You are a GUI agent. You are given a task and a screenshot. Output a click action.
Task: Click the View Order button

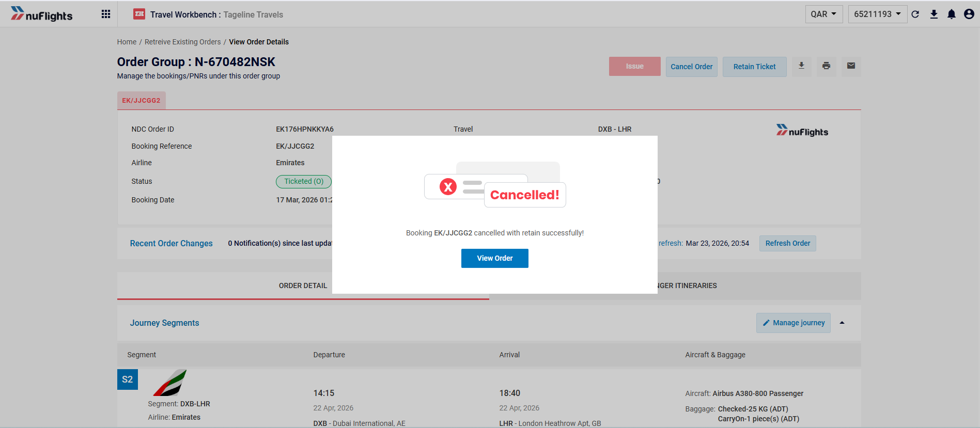pos(495,258)
